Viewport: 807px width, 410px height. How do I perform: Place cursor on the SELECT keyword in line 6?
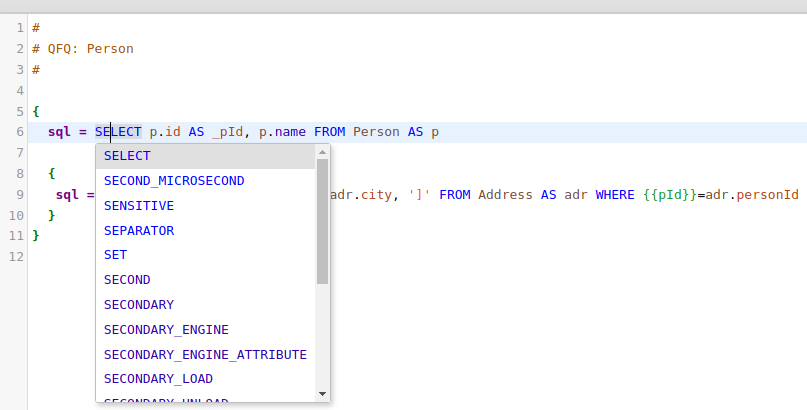tap(118, 132)
